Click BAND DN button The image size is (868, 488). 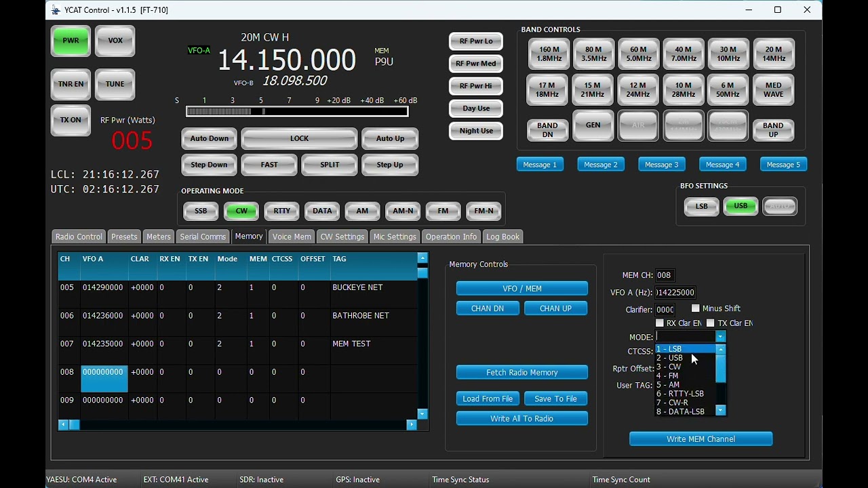pos(547,130)
